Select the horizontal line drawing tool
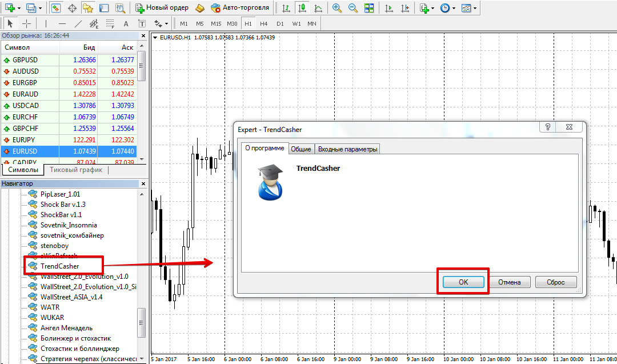 point(62,24)
